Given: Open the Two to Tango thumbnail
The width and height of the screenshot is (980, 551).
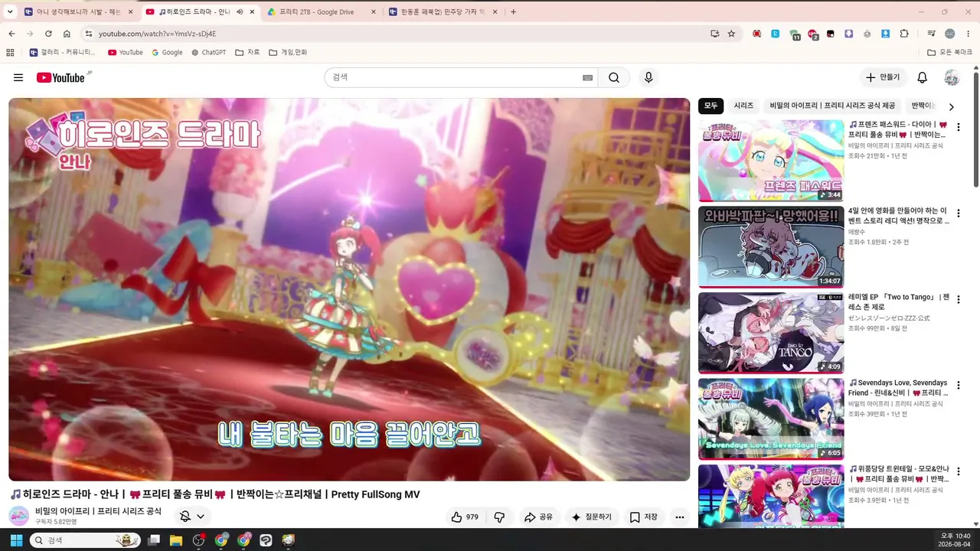Looking at the screenshot, I should point(771,333).
